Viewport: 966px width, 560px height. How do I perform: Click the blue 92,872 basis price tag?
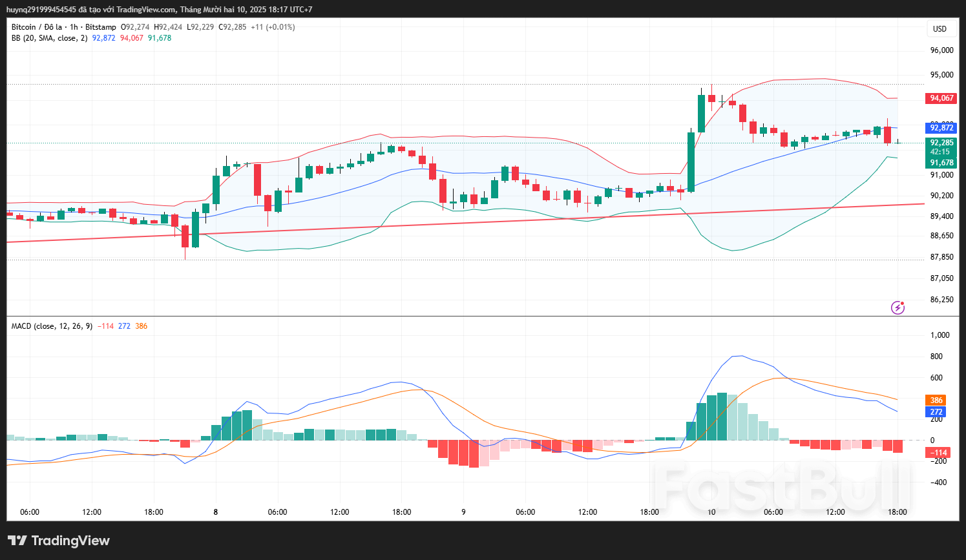pos(941,128)
